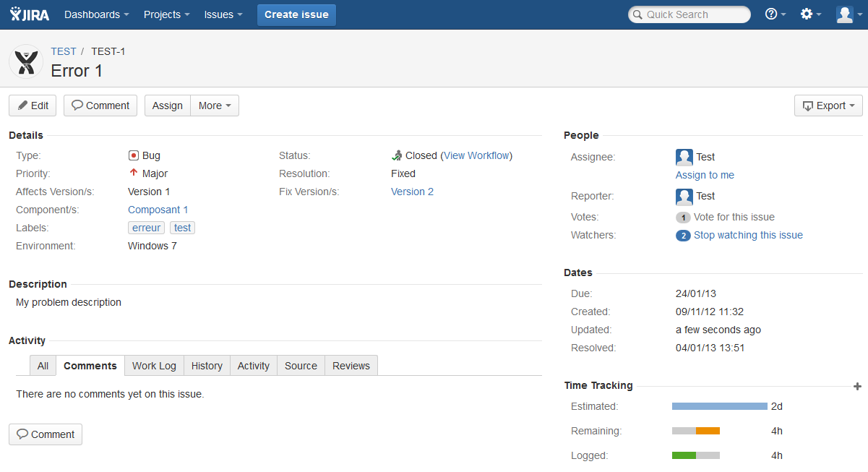Expand the More actions dropdown
This screenshot has height=472, width=868.
coord(215,106)
